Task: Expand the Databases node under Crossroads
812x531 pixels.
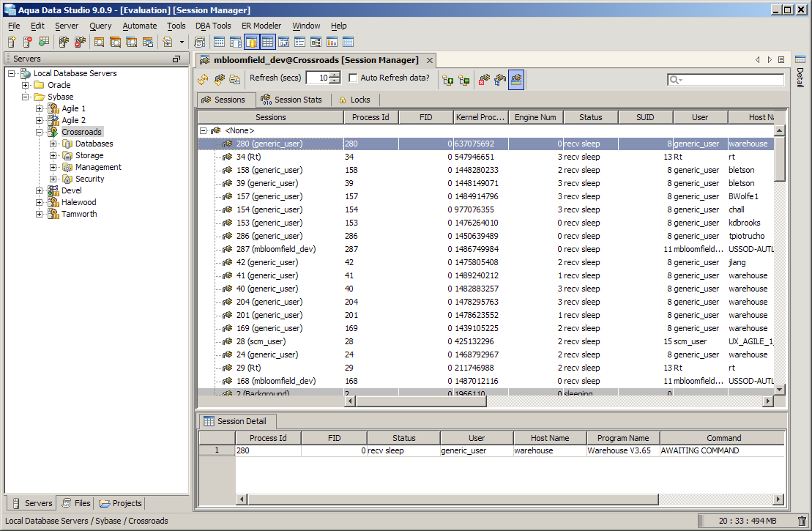Action: tap(53, 144)
